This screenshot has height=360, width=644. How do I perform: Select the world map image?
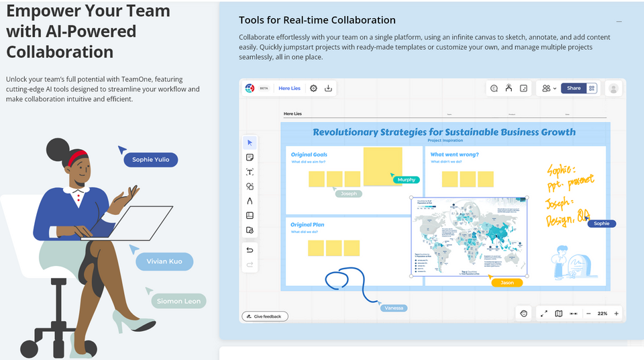(x=469, y=236)
